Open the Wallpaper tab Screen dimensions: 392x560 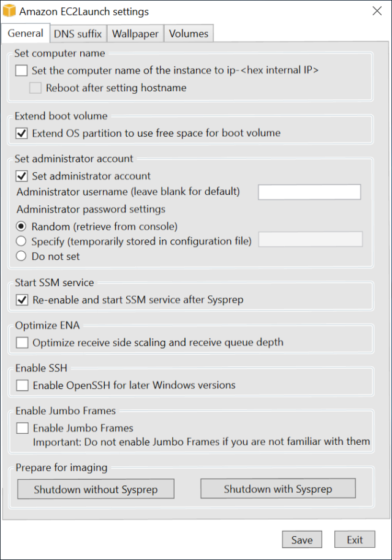(135, 34)
